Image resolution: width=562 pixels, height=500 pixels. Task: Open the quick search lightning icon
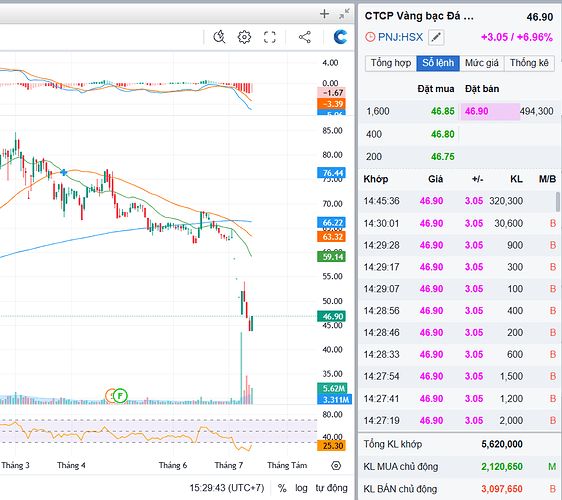click(x=219, y=37)
